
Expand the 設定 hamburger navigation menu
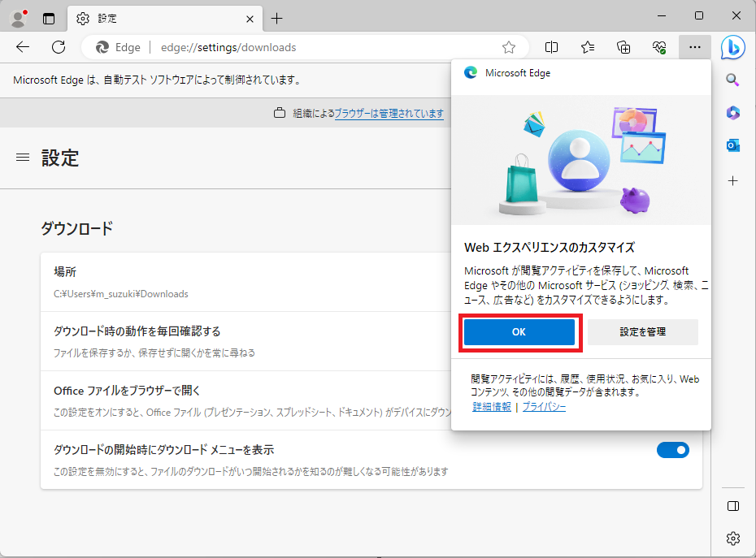coord(23,158)
